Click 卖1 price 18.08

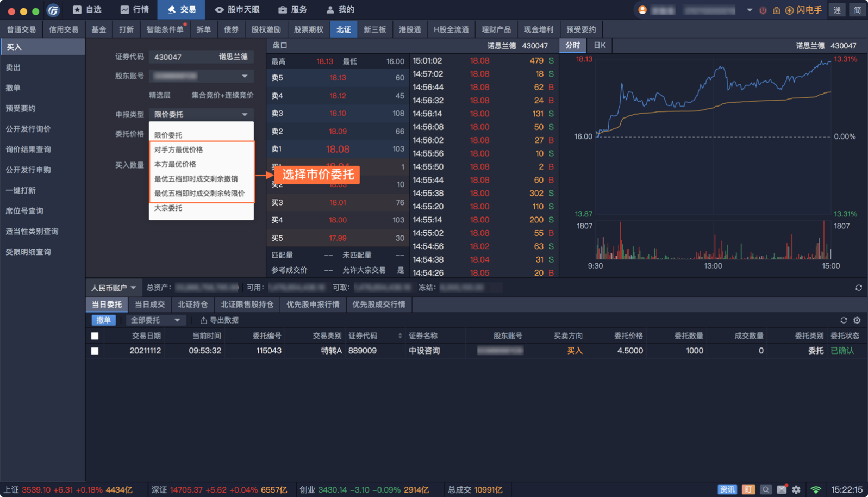338,149
